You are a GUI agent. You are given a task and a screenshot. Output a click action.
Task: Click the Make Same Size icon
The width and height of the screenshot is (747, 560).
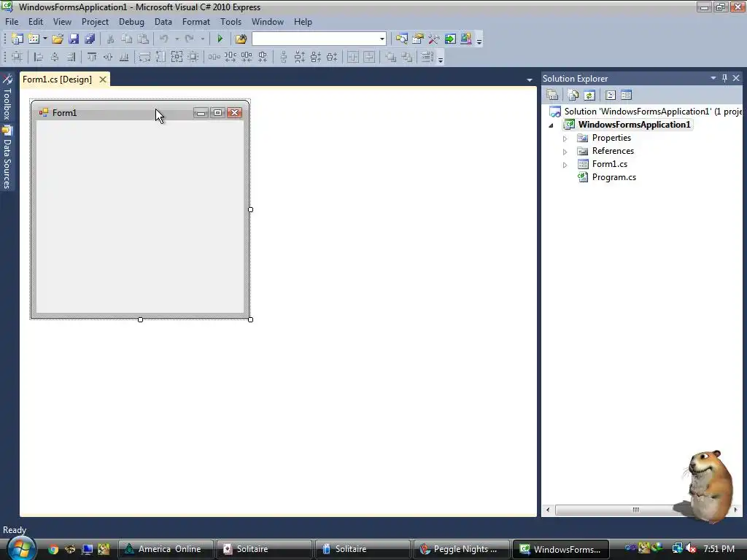pos(177,57)
